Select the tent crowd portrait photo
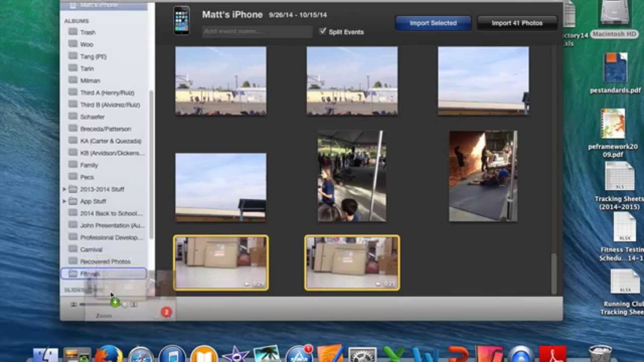The height and width of the screenshot is (362, 644). (352, 176)
